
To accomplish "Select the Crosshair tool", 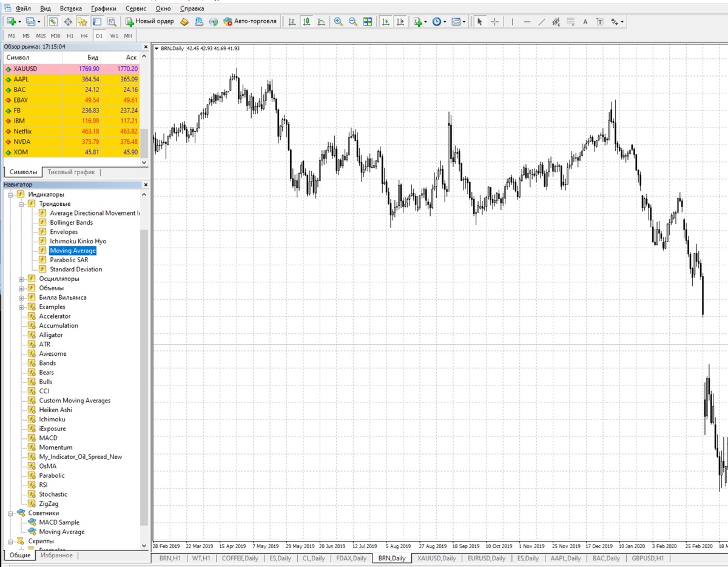I will click(494, 22).
